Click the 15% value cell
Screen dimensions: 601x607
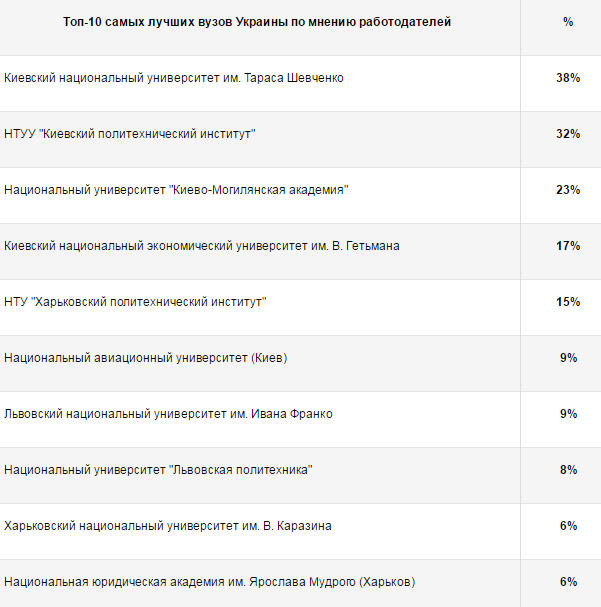pyautogui.click(x=568, y=302)
